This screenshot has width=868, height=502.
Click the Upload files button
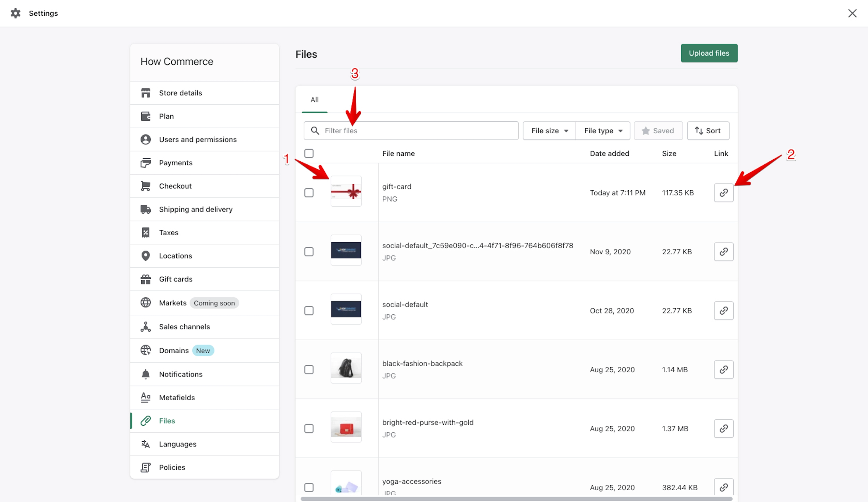pyautogui.click(x=709, y=53)
